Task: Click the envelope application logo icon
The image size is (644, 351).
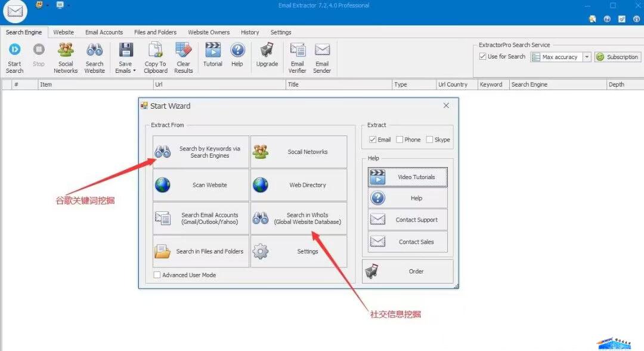Action: (15, 11)
